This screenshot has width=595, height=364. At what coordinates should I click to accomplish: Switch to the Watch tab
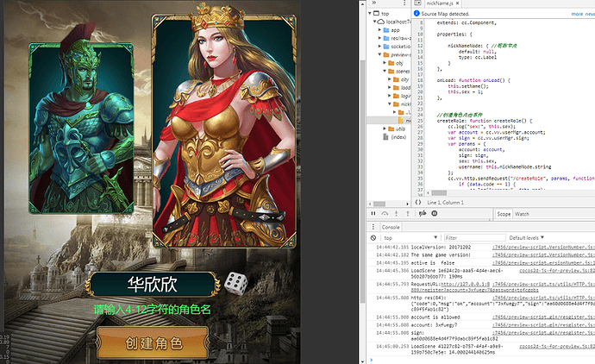tap(522, 214)
